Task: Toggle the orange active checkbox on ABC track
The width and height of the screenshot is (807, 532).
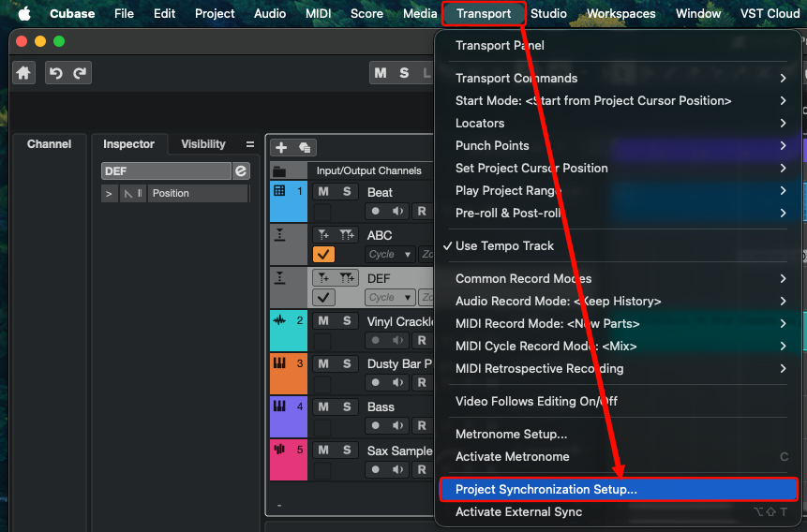Action: [323, 254]
